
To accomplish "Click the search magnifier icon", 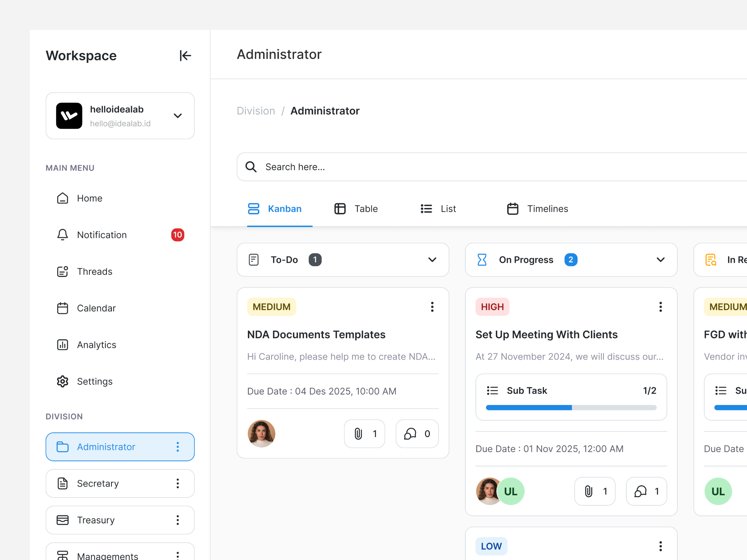I will pos(251,167).
